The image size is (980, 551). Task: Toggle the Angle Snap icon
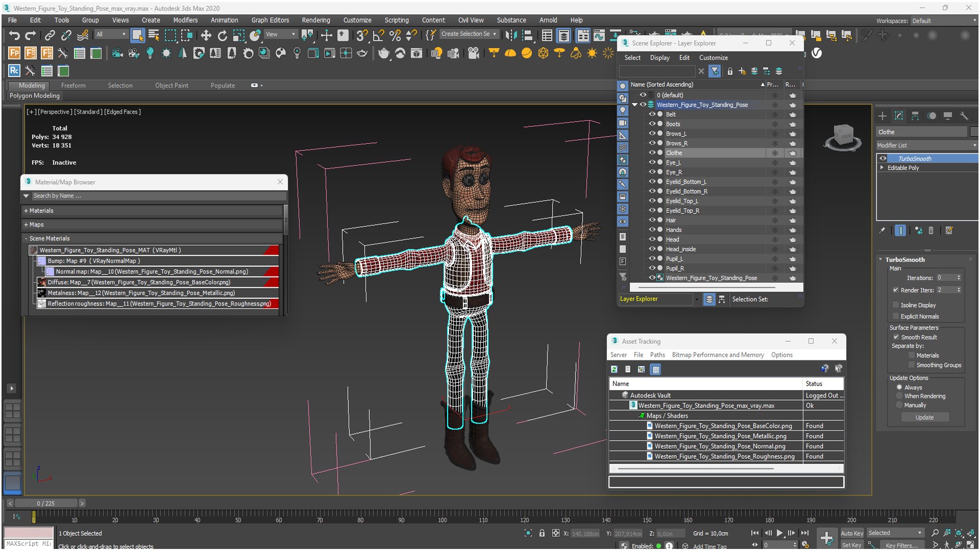pyautogui.click(x=378, y=35)
